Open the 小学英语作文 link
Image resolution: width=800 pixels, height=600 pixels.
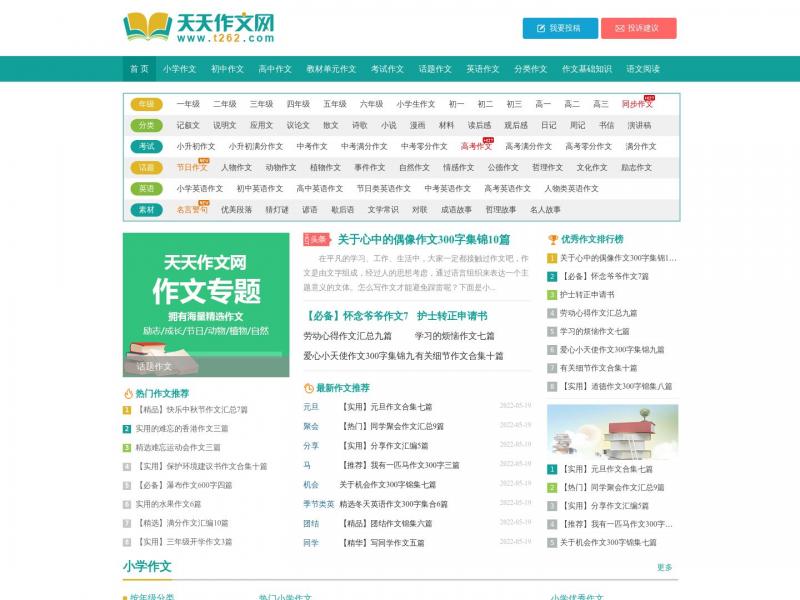[199, 189]
